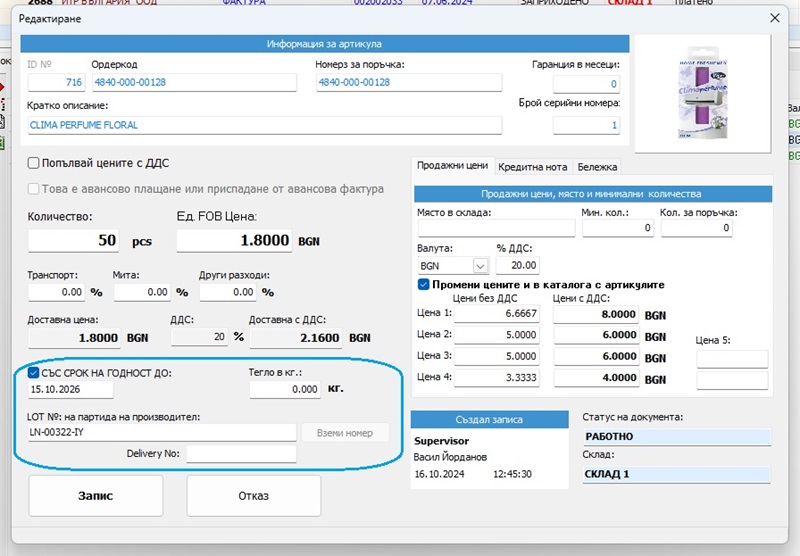Click the Доставна цена field 1.8000
This screenshot has height=556, width=800.
coord(74,338)
